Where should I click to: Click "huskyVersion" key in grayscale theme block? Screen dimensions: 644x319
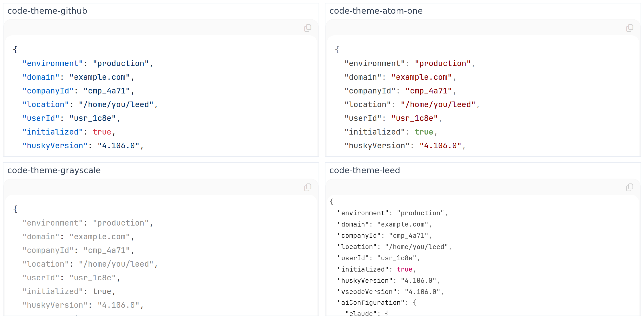(x=55, y=305)
